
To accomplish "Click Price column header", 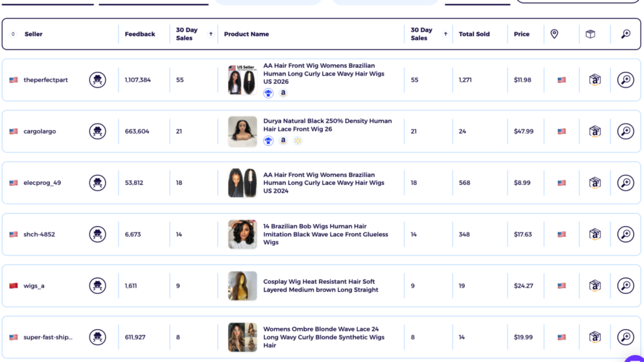I will tap(521, 34).
